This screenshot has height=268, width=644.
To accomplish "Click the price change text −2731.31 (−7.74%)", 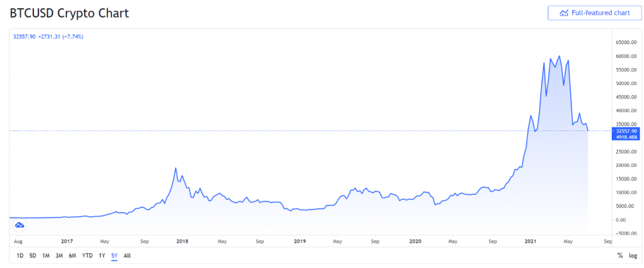I will tap(61, 36).
